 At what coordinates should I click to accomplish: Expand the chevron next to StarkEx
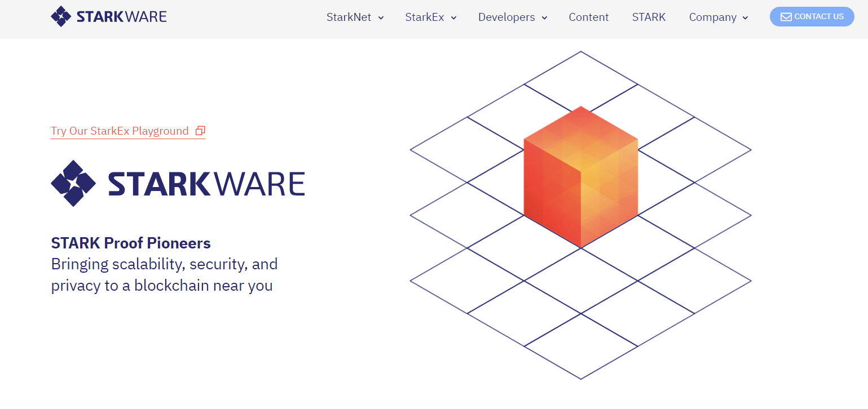tap(453, 18)
